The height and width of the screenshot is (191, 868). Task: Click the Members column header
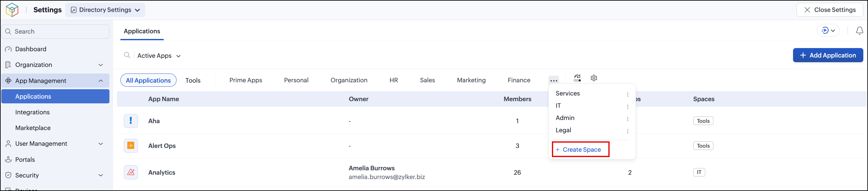point(517,99)
